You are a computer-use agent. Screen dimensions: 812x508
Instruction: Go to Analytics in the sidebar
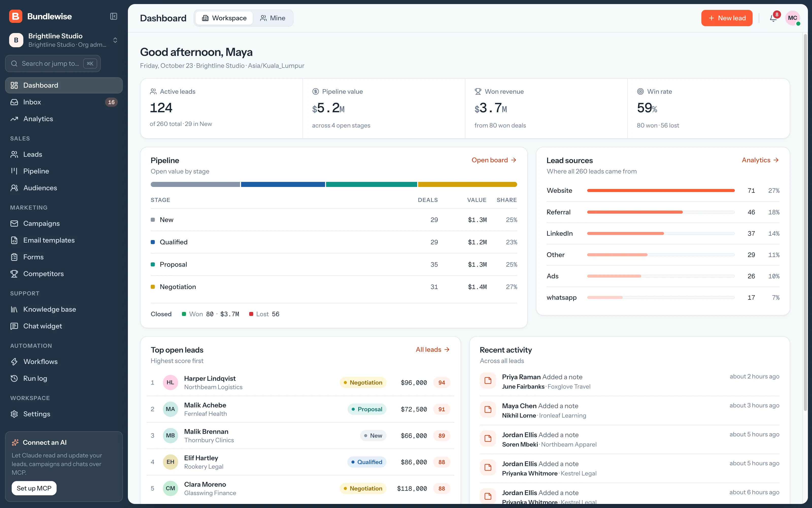pos(64,119)
